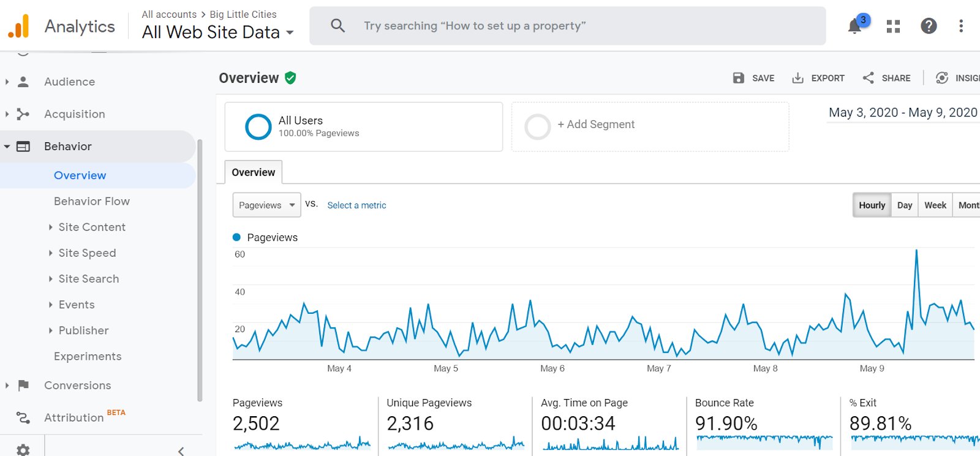Screen dimensions: 980x456
Task: Click the SAVE button label
Action: pos(763,78)
